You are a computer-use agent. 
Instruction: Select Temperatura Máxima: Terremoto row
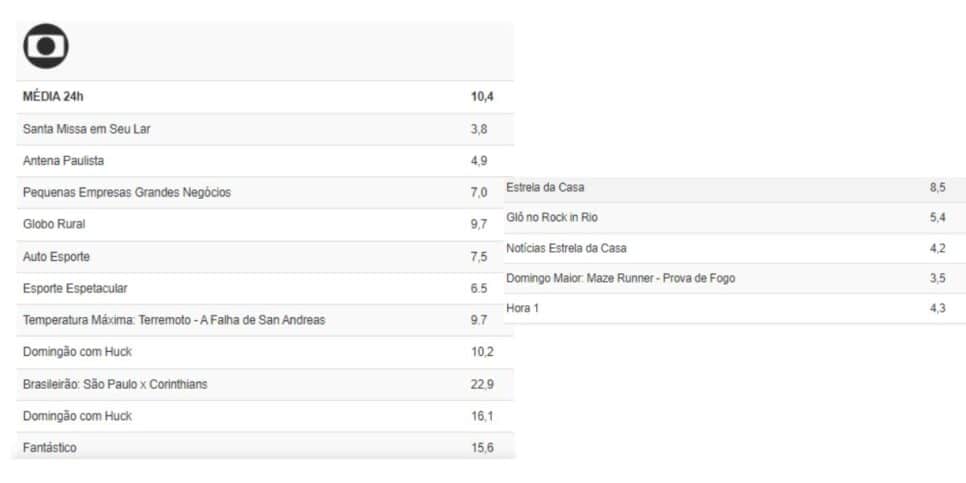(265, 320)
